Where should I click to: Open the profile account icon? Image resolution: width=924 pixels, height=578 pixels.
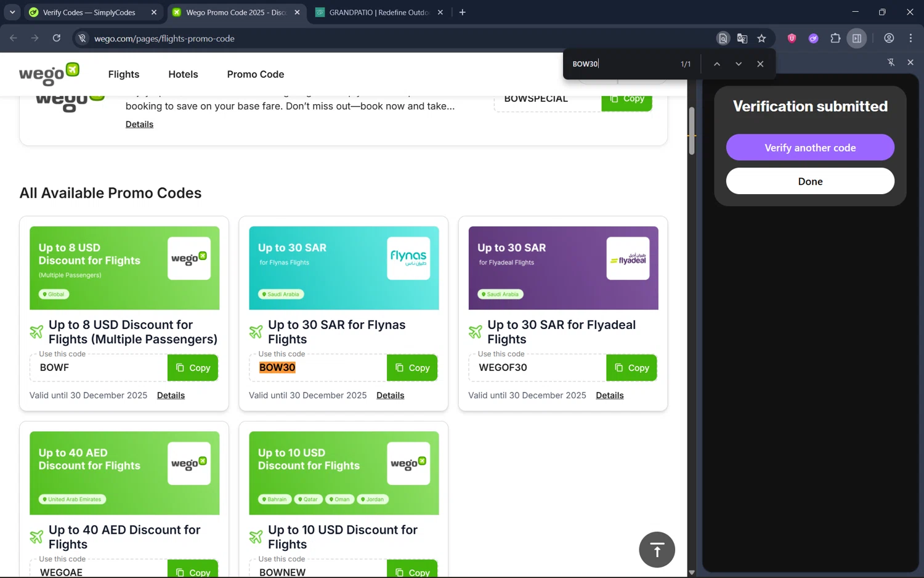889,38
